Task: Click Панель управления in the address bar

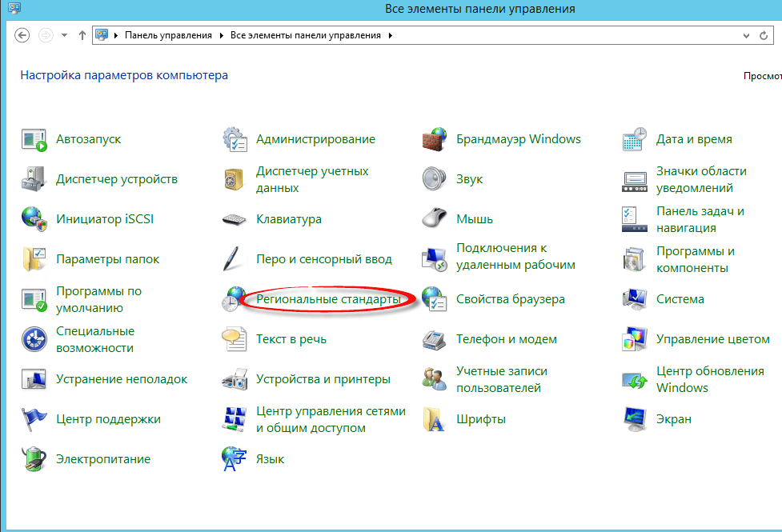Action: [168, 35]
